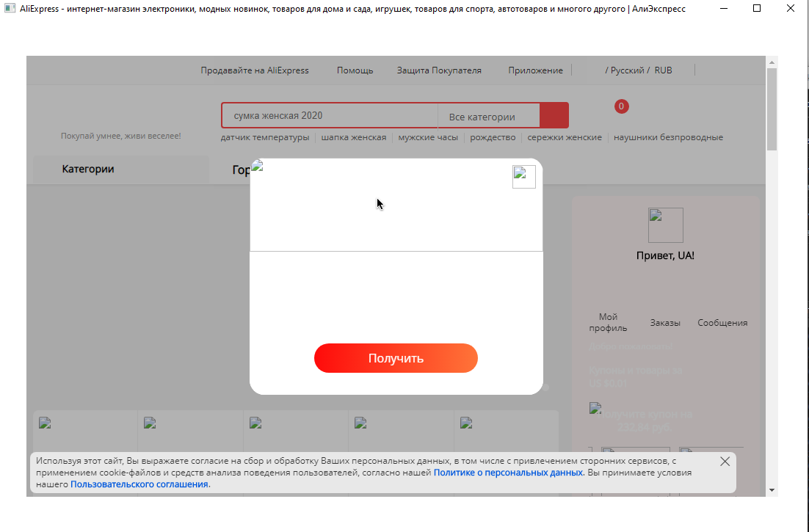Image resolution: width=809 pixels, height=532 pixels.
Task: Search suggestion датчик температуры
Action: 265,137
